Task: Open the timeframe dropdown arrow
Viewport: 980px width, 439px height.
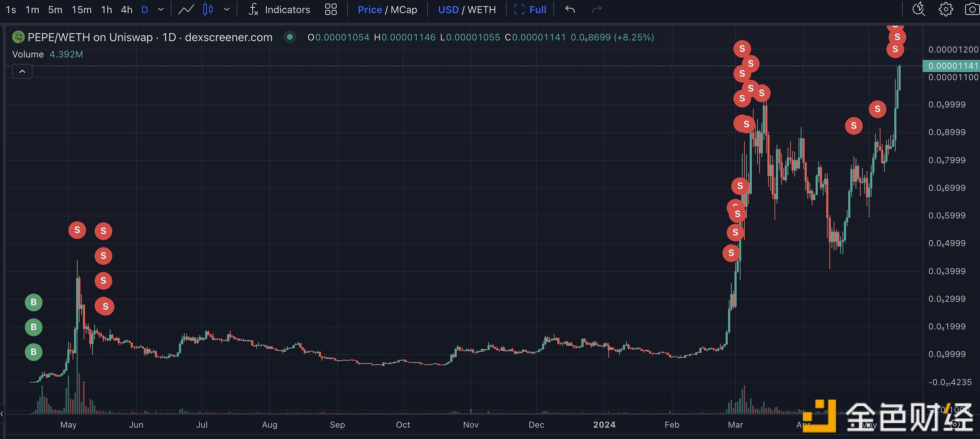Action: 161,10
